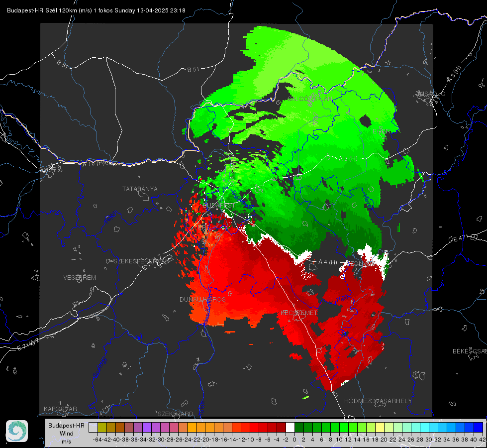
Task: Click the 'Budapest-HR Wind m/s' legend caption
Action: point(67,433)
